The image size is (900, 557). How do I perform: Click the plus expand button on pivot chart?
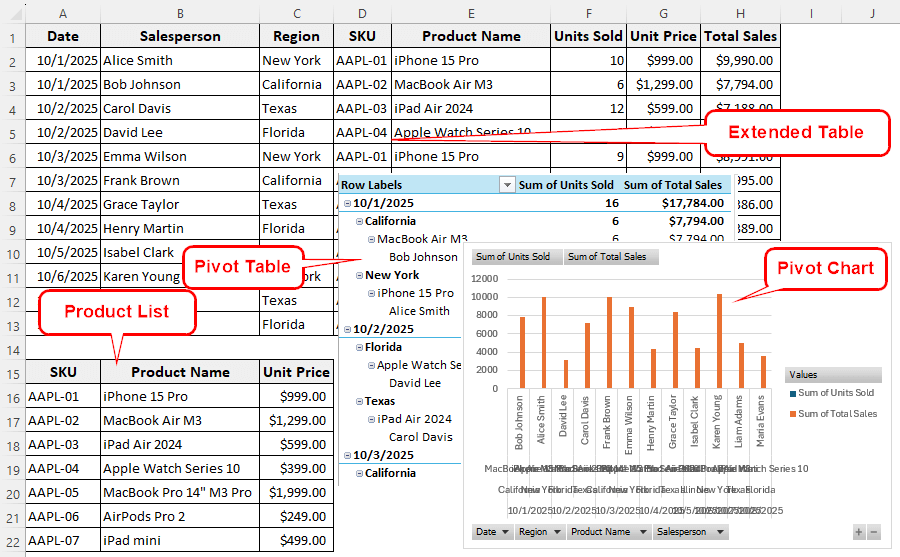(859, 533)
